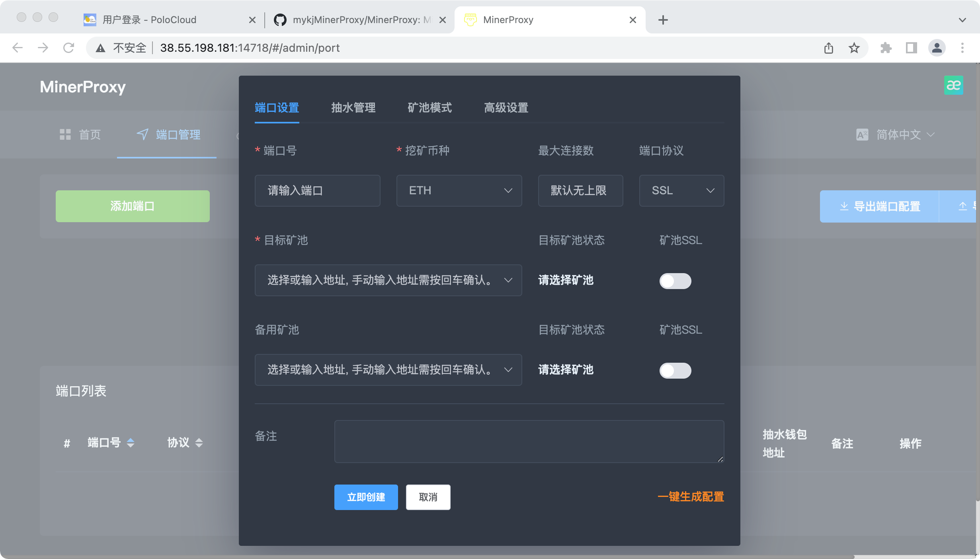Sort the 协议 column using its arrows
Screen dimensions: 980x559
point(199,443)
